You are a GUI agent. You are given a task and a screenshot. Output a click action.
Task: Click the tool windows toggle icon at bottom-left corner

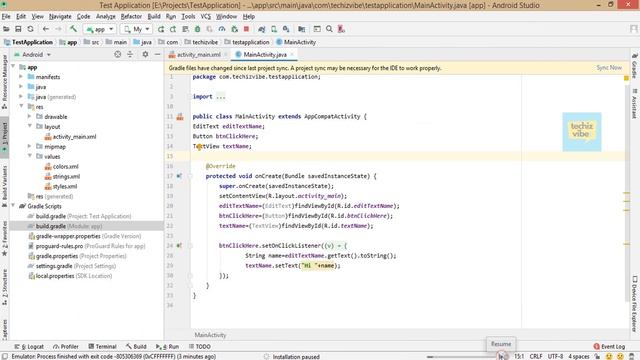[4, 356]
